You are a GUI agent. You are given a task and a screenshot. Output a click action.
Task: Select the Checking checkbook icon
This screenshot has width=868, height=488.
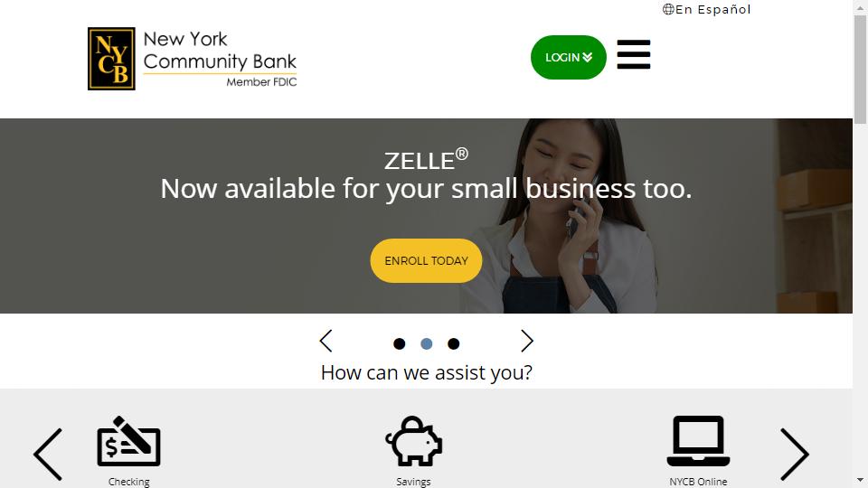pyautogui.click(x=128, y=442)
